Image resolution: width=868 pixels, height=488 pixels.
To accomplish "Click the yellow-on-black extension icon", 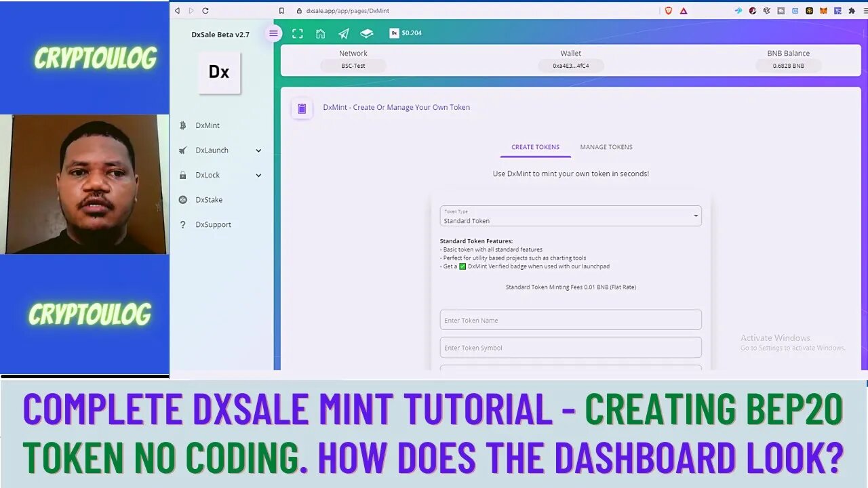I will click(x=809, y=11).
